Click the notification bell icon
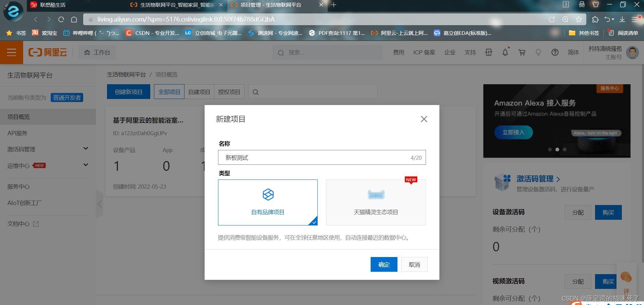Image resolution: width=644 pixels, height=305 pixels. pyautogui.click(x=505, y=52)
